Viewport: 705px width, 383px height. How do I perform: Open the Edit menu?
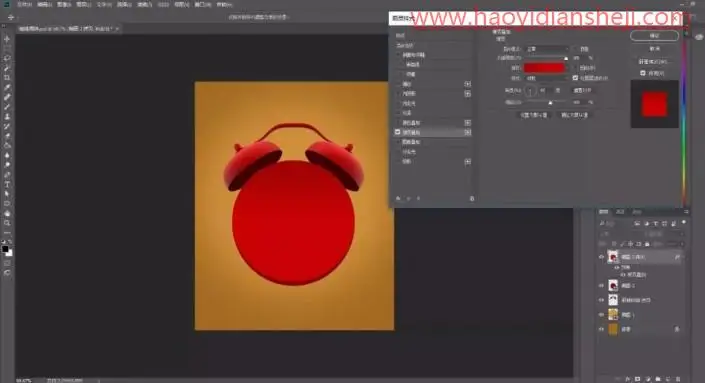pos(44,4)
